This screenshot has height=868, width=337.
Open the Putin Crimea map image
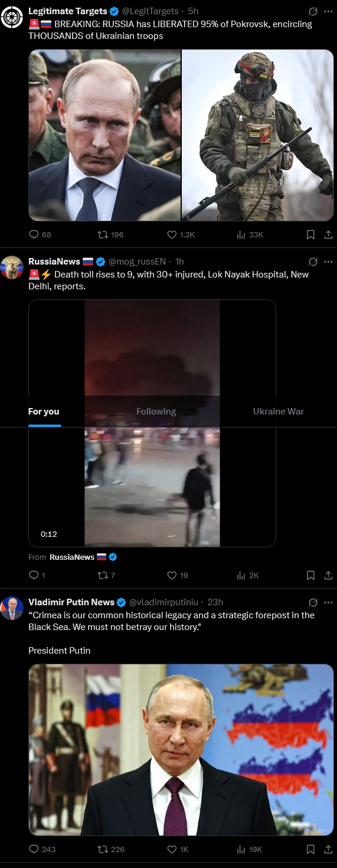click(x=181, y=750)
